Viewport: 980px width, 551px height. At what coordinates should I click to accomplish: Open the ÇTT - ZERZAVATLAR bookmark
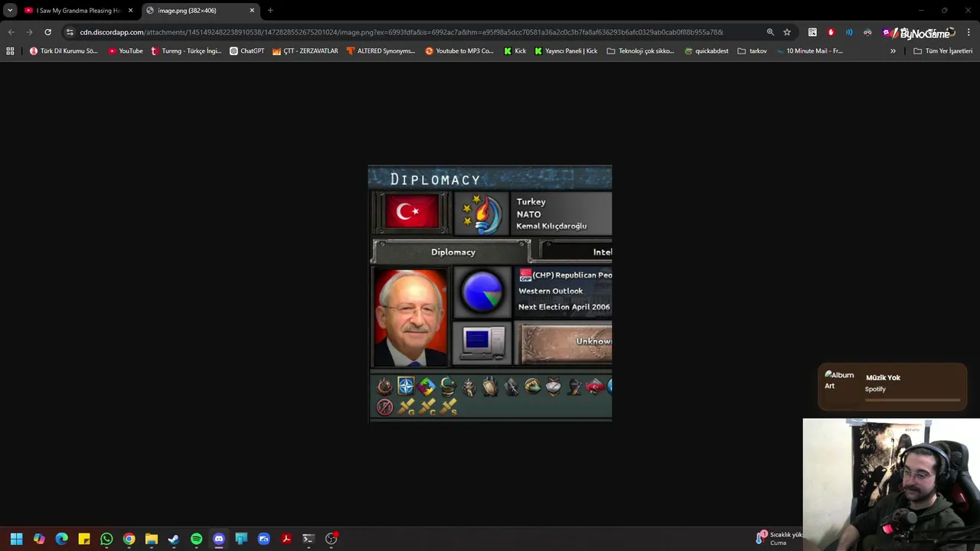[x=305, y=51]
